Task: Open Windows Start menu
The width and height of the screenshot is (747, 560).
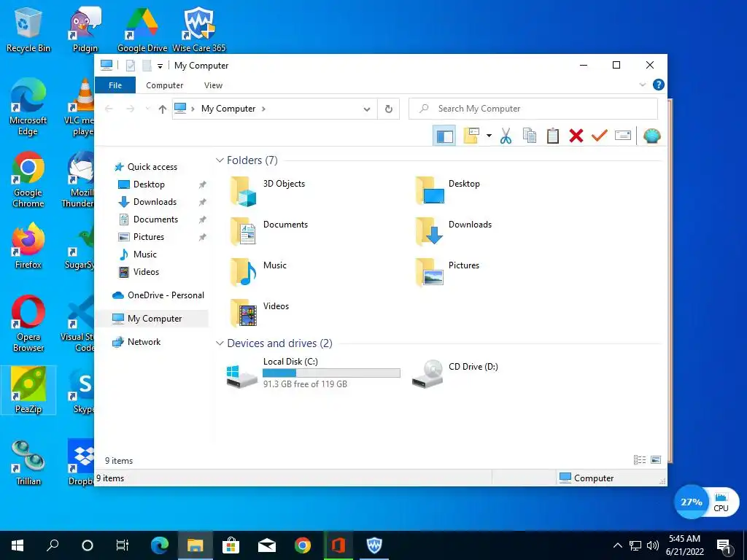Action: pos(18,545)
